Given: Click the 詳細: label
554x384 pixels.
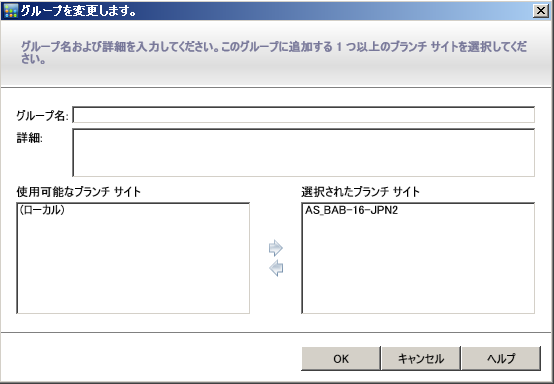Looking at the screenshot, I should (29, 138).
